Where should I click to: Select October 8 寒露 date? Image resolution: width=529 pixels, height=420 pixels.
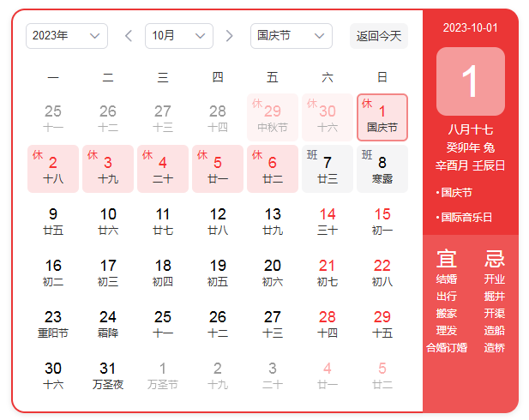(x=382, y=169)
